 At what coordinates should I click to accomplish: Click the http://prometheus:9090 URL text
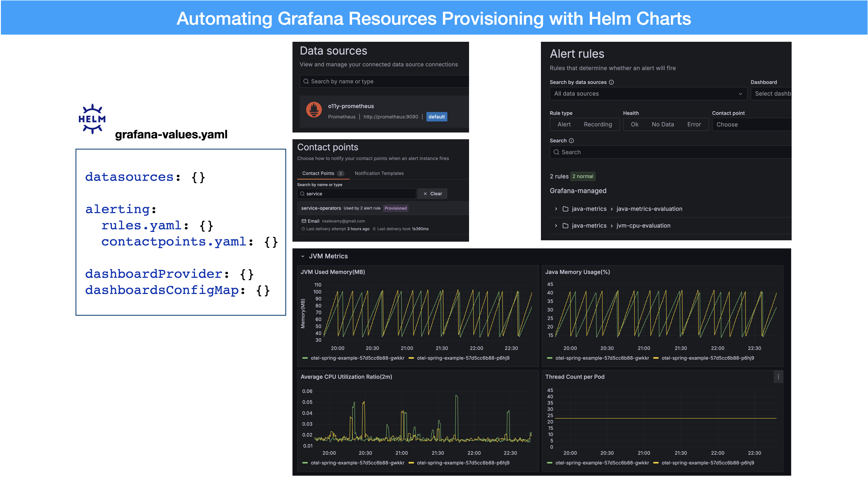coord(390,117)
